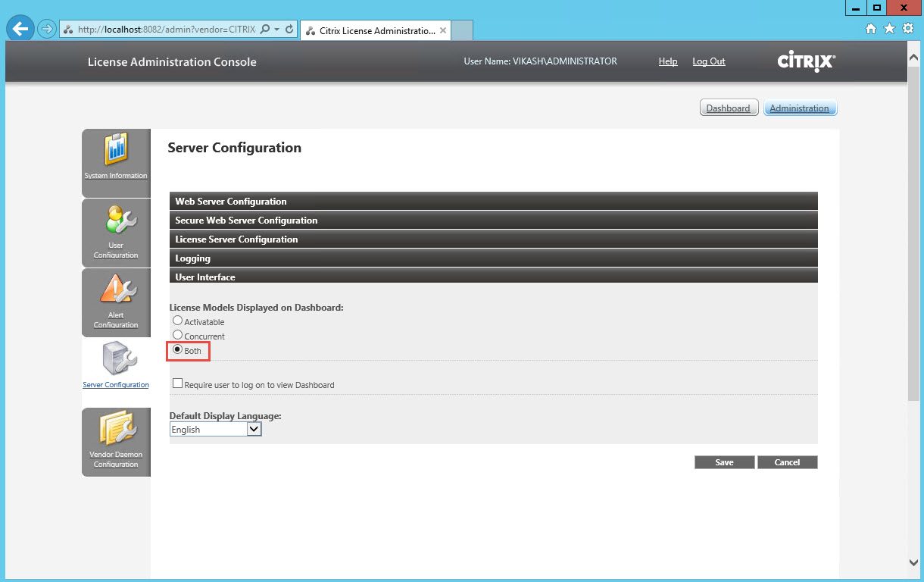
Task: Open browser Home icon
Action: [871, 28]
